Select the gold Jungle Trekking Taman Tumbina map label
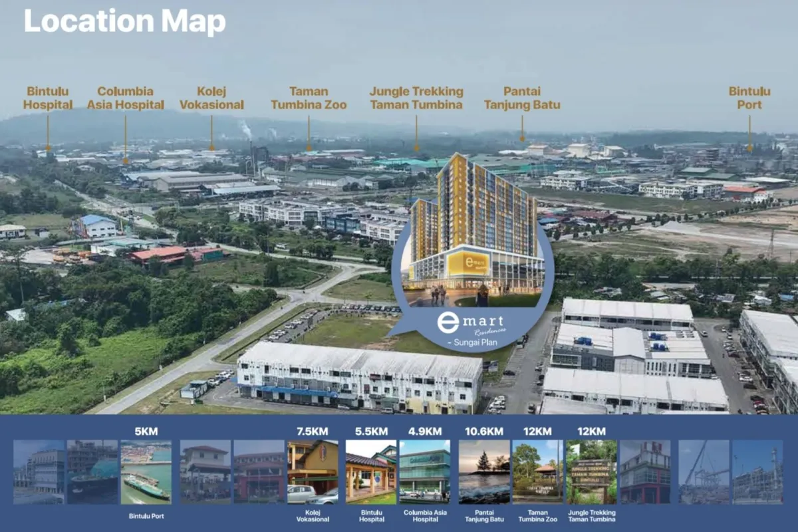The image size is (798, 532). 416,98
